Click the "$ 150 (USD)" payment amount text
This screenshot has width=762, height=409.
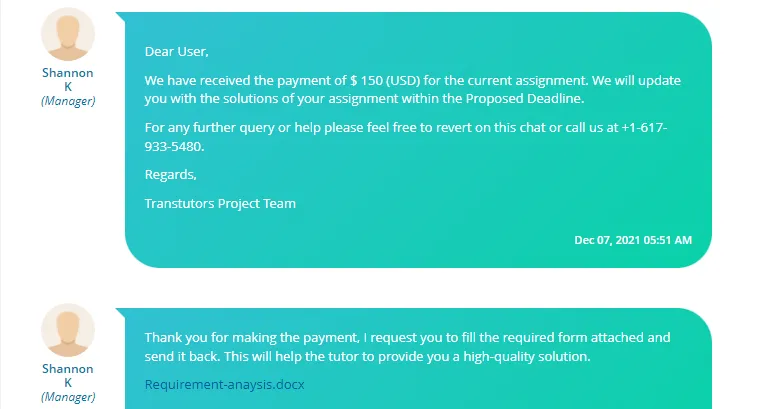point(384,80)
